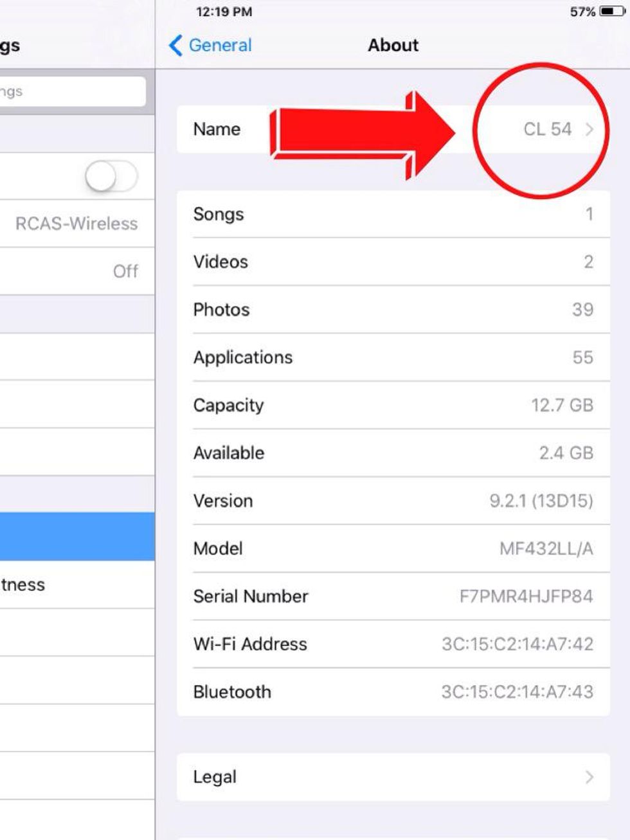The width and height of the screenshot is (630, 840).
Task: Tap the Wi-Fi Address row
Action: coord(393,644)
